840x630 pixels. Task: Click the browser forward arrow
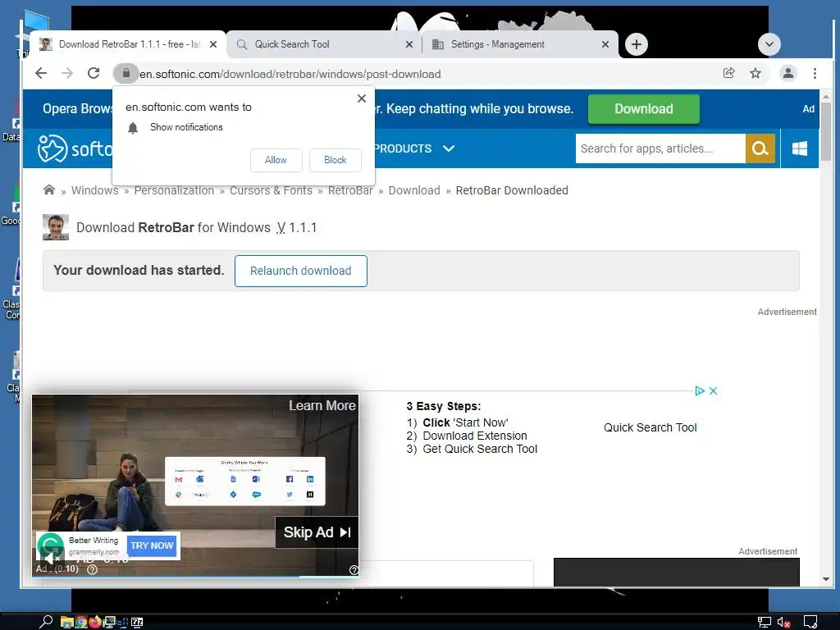click(67, 73)
